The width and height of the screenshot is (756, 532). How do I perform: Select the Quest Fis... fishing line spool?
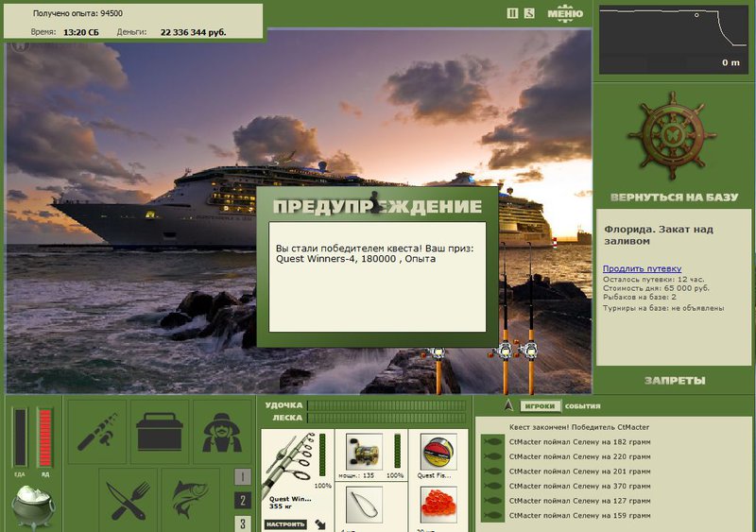[x=438, y=452]
